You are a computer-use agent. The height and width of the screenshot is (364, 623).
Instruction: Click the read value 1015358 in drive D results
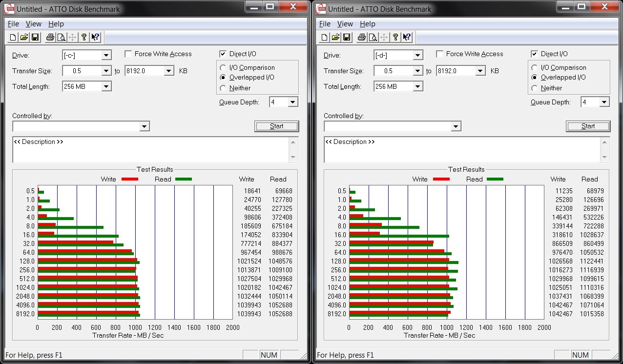592,314
